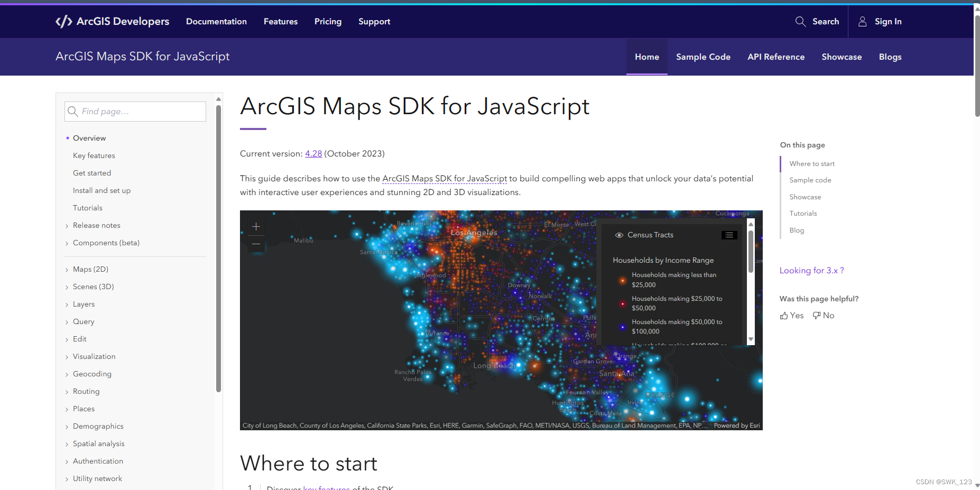Click the Powered by Esri attribution
The width and height of the screenshot is (980, 490).
pyautogui.click(x=737, y=426)
